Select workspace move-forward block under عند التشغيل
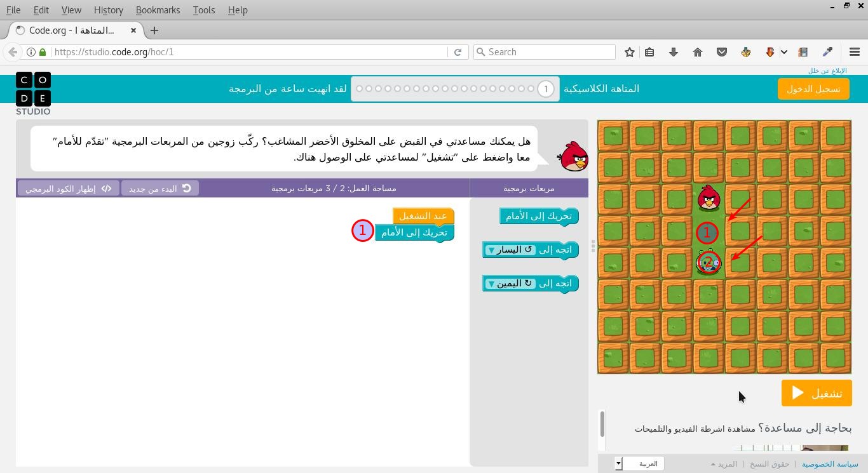 (x=414, y=233)
